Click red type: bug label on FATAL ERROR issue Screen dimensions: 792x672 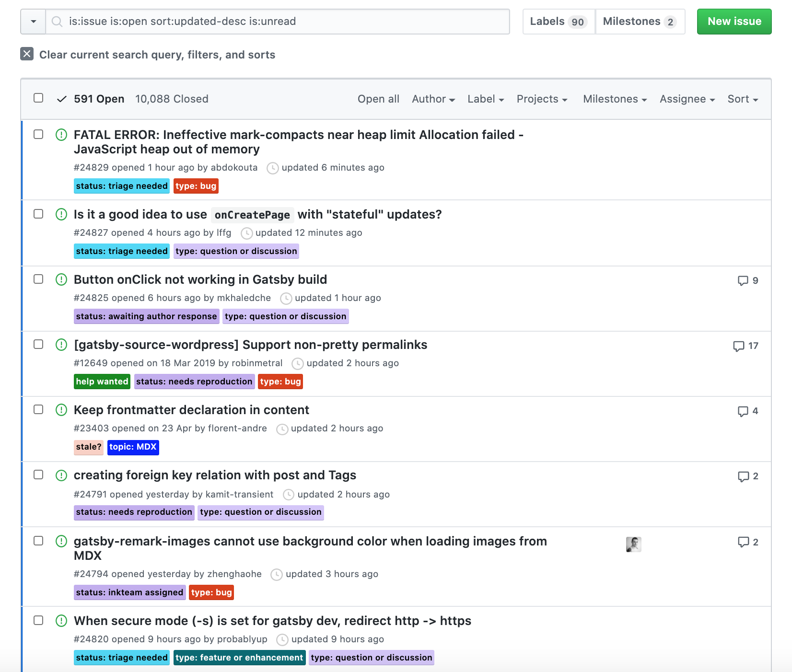click(196, 186)
